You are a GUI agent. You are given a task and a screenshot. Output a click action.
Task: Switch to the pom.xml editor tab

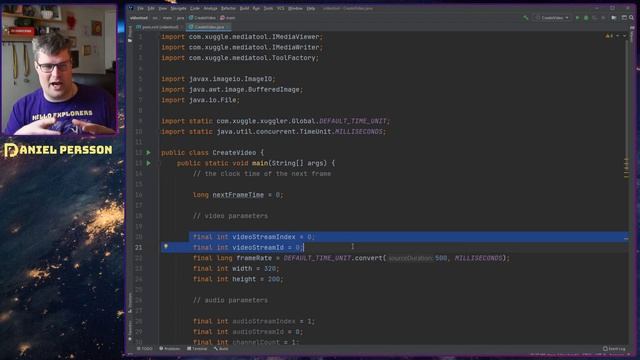coord(160,27)
